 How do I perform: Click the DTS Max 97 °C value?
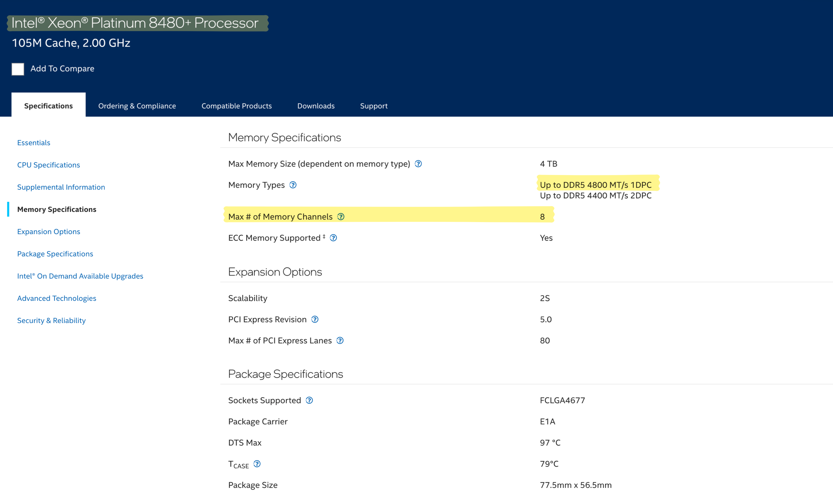point(550,443)
